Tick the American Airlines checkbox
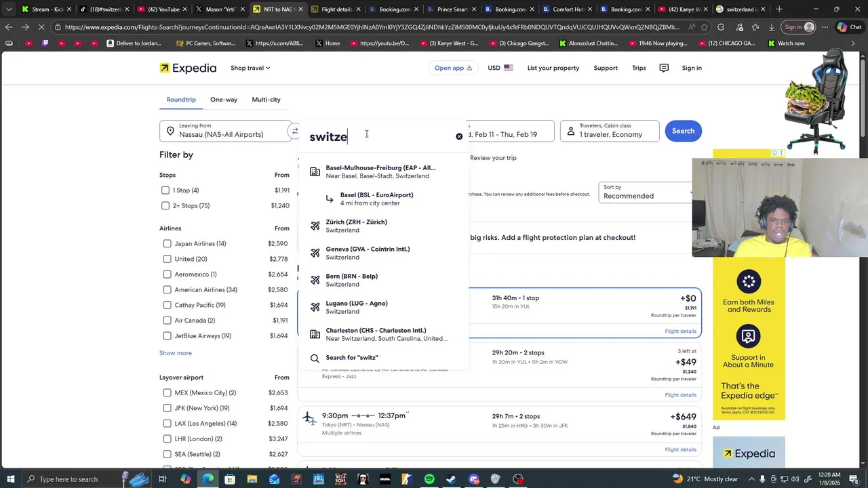This screenshot has width=868, height=488. point(167,289)
